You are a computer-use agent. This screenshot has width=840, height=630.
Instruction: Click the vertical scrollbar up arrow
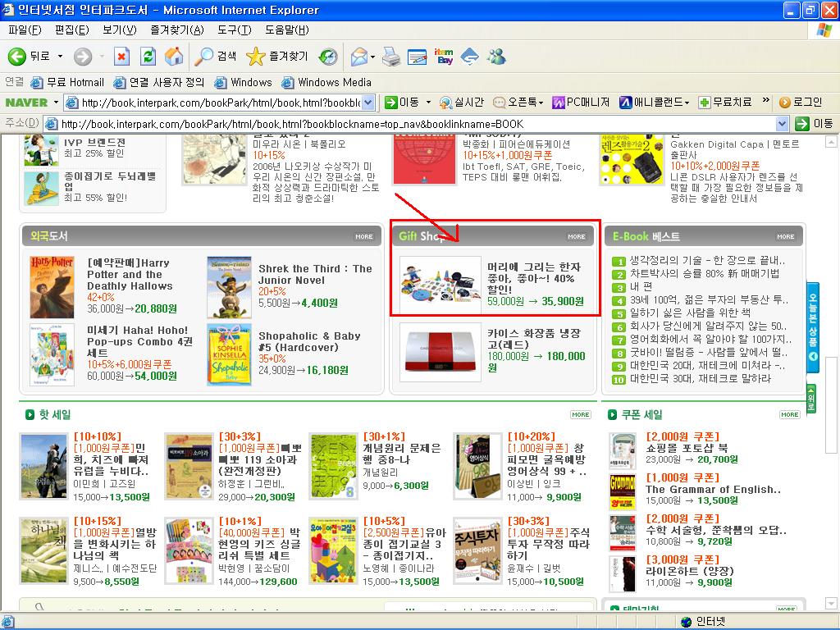click(832, 141)
